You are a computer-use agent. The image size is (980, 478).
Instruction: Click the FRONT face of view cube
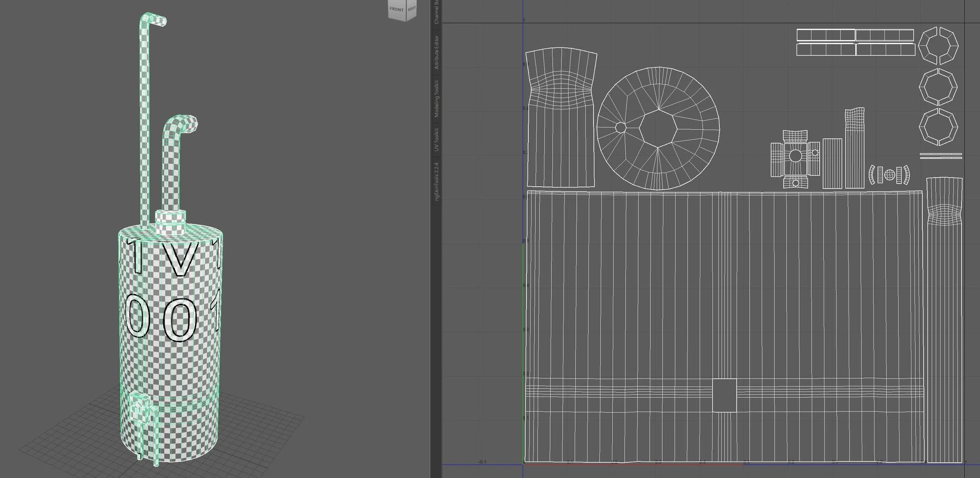click(x=396, y=9)
